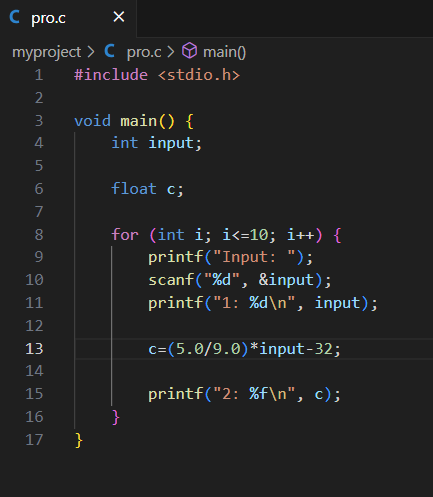This screenshot has height=497, width=433.
Task: Click the yellow closing brace on line 17
Action: [79, 440]
